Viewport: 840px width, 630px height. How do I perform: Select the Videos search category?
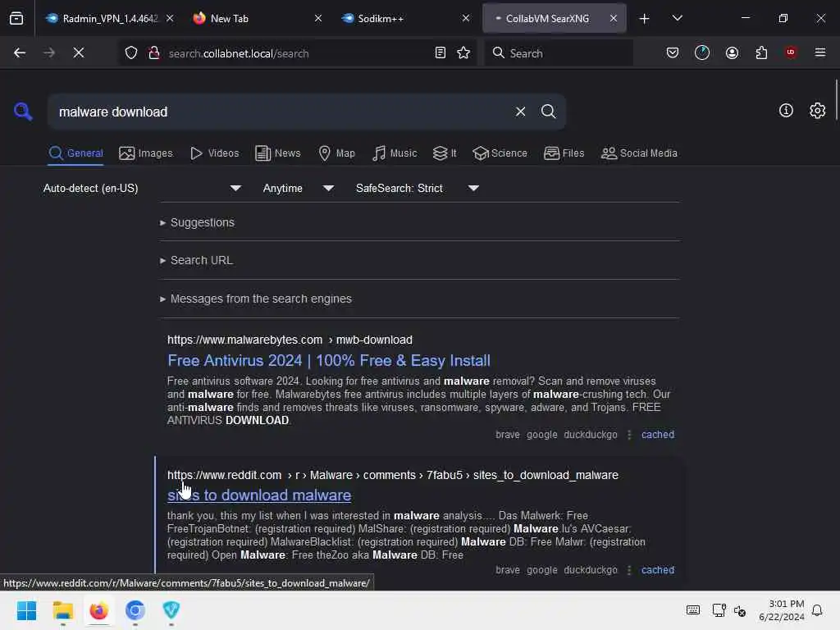214,153
